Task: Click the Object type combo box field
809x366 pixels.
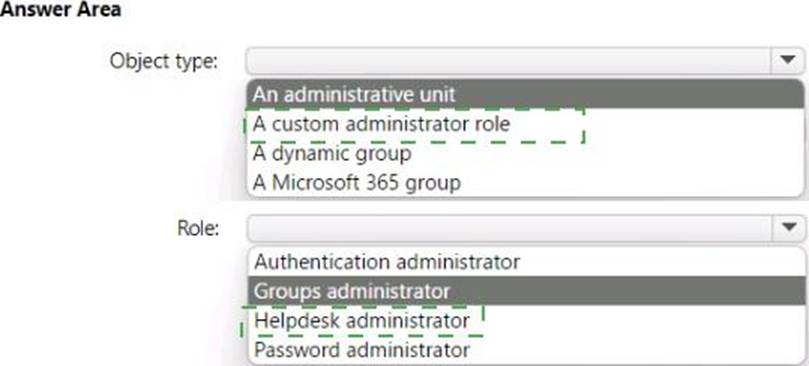Action: click(525, 61)
